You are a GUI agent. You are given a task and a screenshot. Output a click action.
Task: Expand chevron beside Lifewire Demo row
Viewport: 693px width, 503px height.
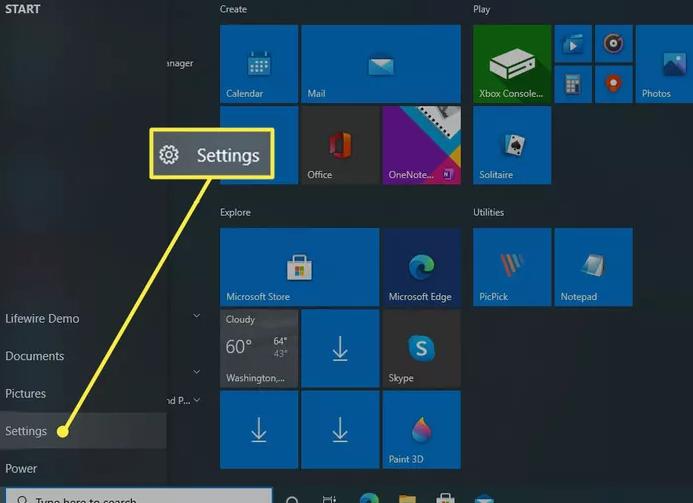[197, 316]
